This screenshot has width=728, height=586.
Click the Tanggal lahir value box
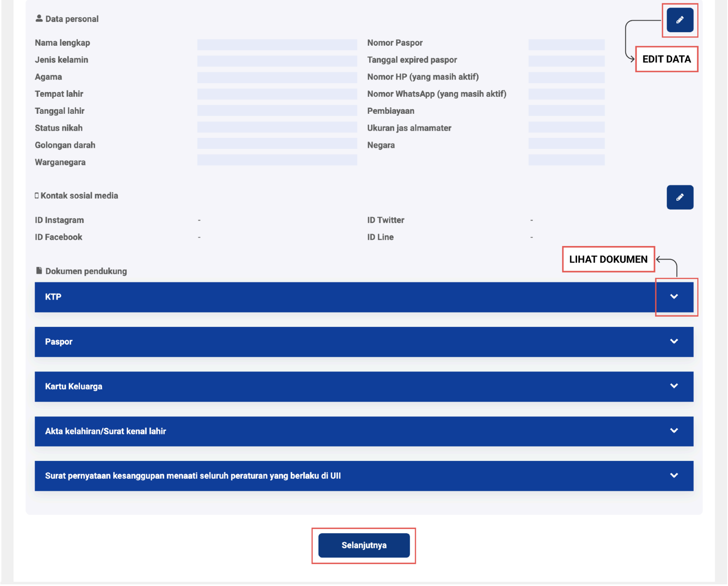click(277, 110)
